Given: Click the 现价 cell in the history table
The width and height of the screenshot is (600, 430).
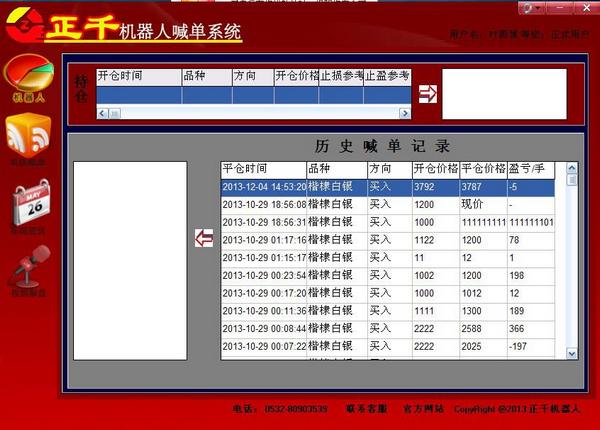Looking at the screenshot, I should [483, 205].
